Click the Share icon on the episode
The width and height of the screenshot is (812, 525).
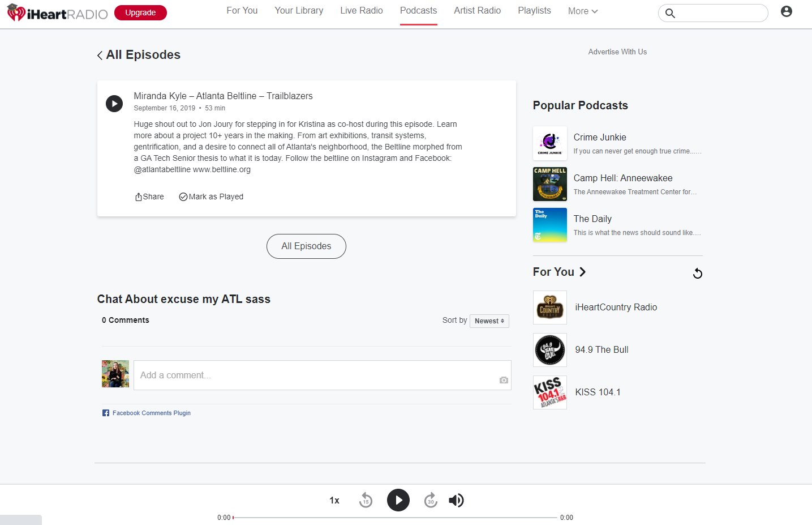138,197
